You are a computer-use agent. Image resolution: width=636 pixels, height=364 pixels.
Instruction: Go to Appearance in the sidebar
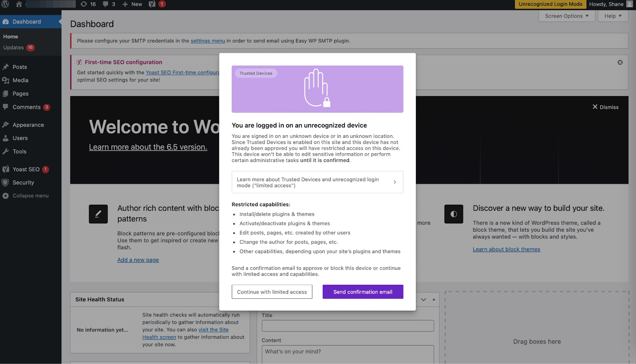coord(28,125)
